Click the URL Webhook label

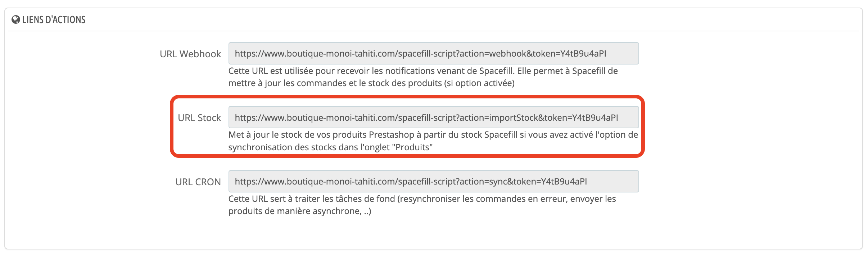click(190, 54)
